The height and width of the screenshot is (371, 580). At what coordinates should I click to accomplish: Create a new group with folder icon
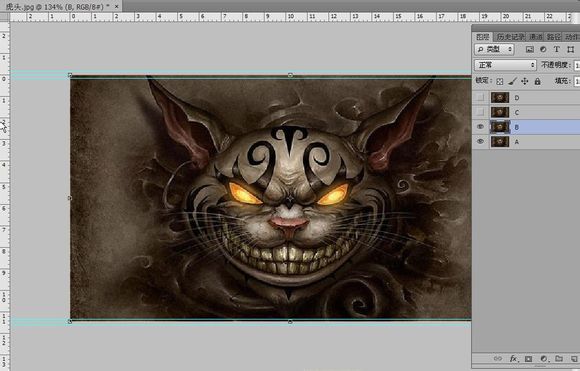point(559,358)
